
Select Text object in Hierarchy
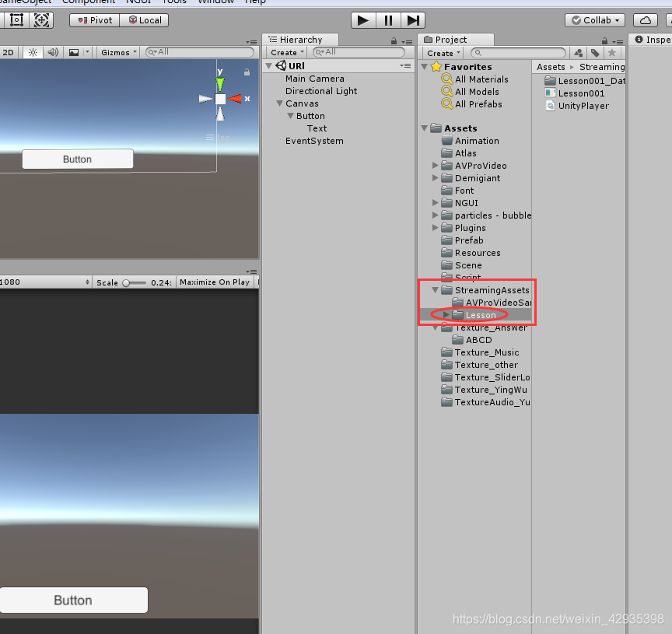317,128
